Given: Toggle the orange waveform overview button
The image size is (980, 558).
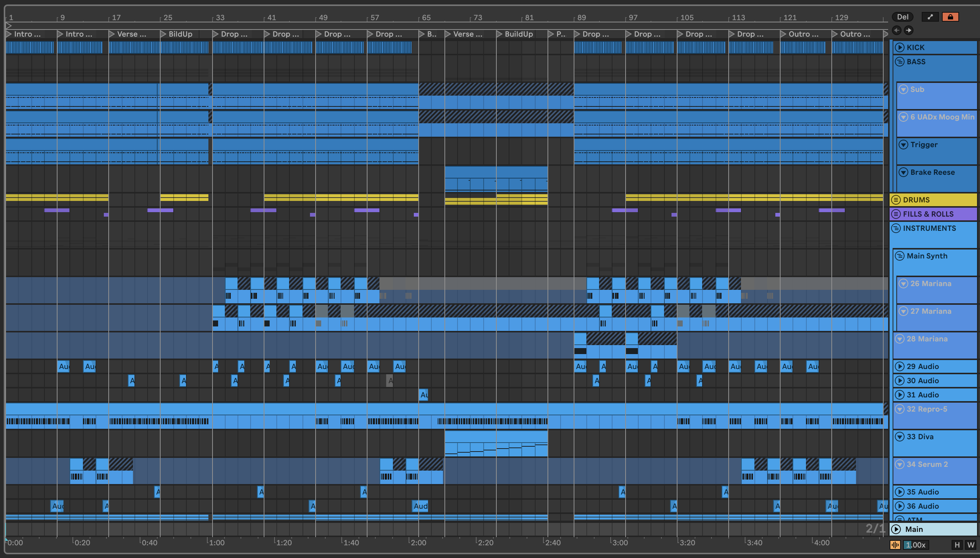Looking at the screenshot, I should (x=895, y=545).
